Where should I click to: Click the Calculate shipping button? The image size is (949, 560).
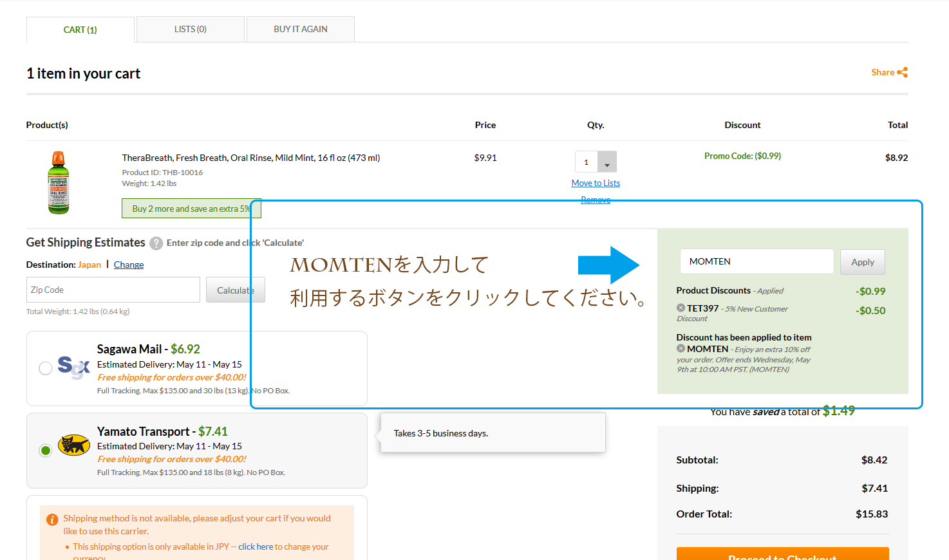tap(236, 290)
